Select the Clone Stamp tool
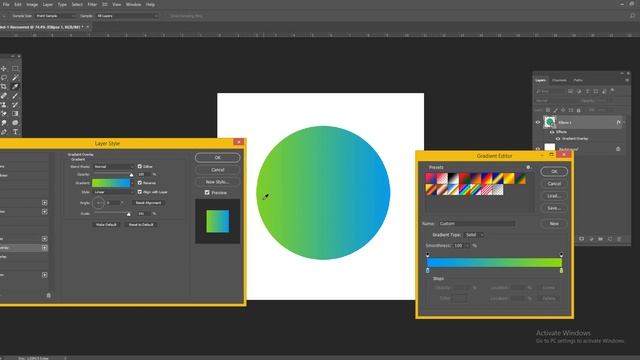 tap(4, 104)
